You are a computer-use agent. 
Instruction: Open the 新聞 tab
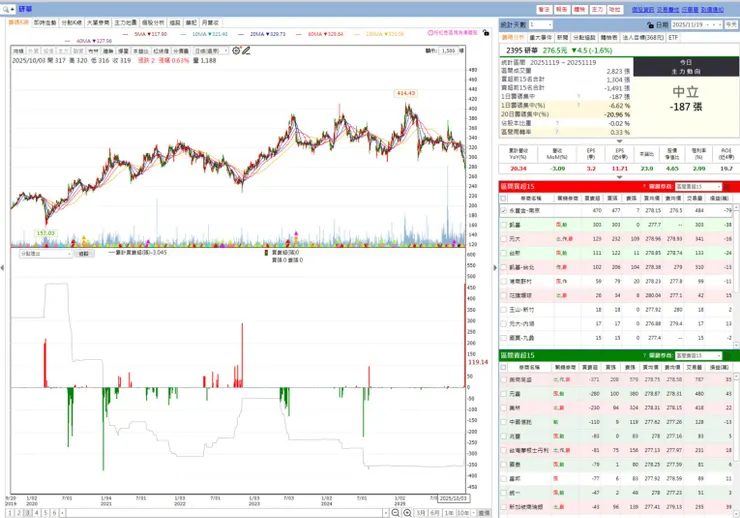pos(562,37)
